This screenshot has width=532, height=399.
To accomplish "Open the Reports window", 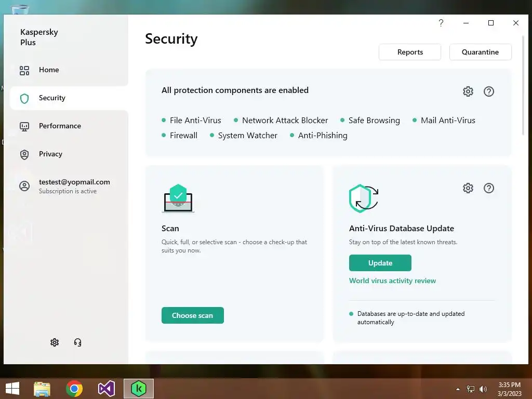I will pos(410,52).
